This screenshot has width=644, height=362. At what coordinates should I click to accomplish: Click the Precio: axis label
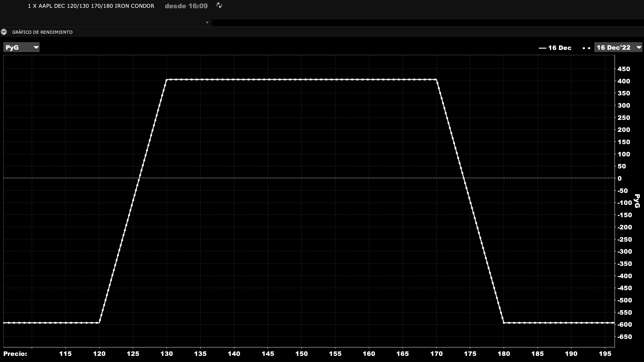pyautogui.click(x=15, y=354)
